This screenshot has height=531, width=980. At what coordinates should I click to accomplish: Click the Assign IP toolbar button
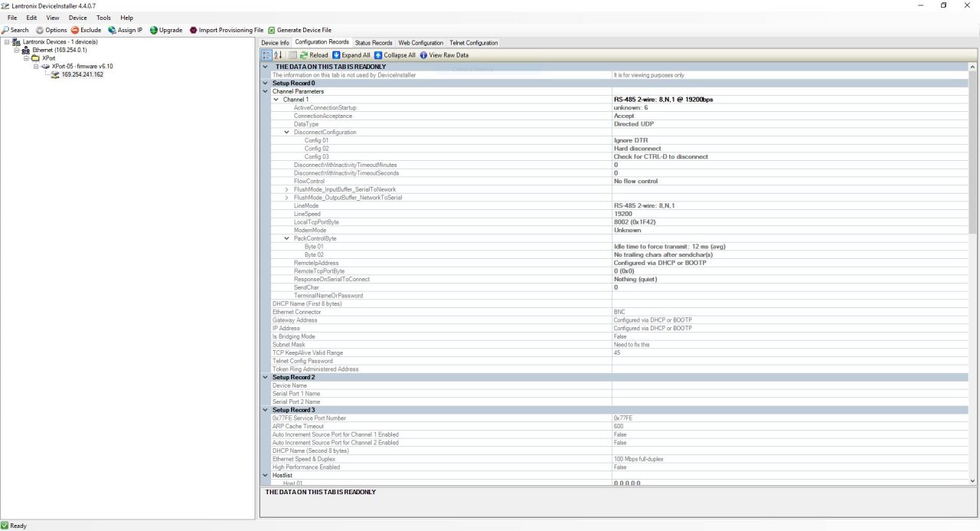coord(125,30)
